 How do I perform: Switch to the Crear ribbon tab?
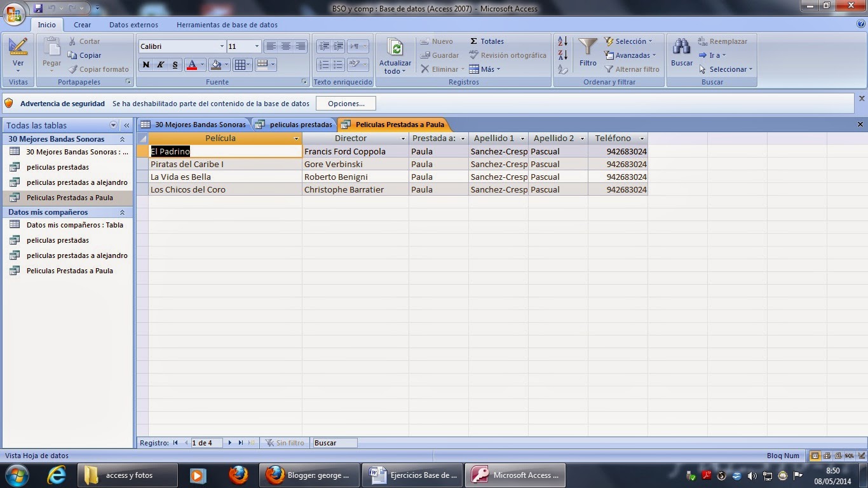click(82, 25)
